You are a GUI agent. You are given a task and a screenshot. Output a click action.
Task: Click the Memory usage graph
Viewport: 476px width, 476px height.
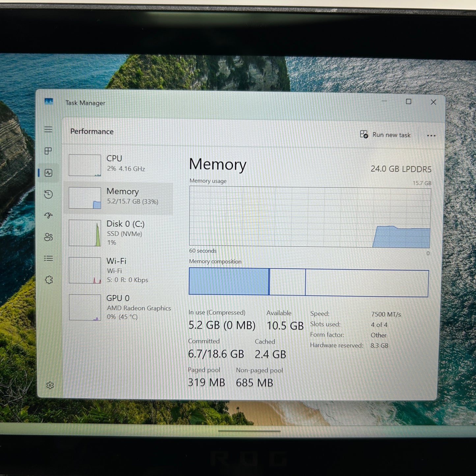[x=310, y=217]
